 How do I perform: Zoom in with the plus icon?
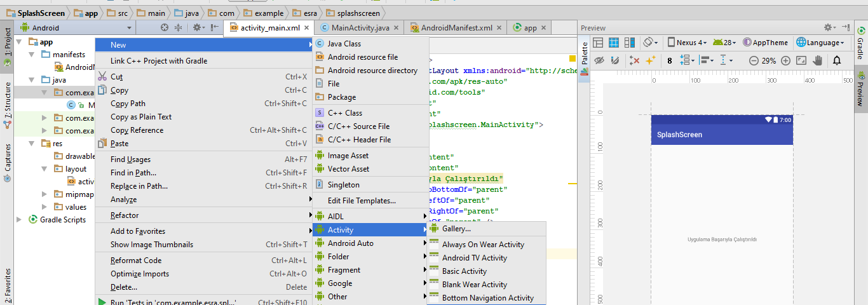pos(785,60)
